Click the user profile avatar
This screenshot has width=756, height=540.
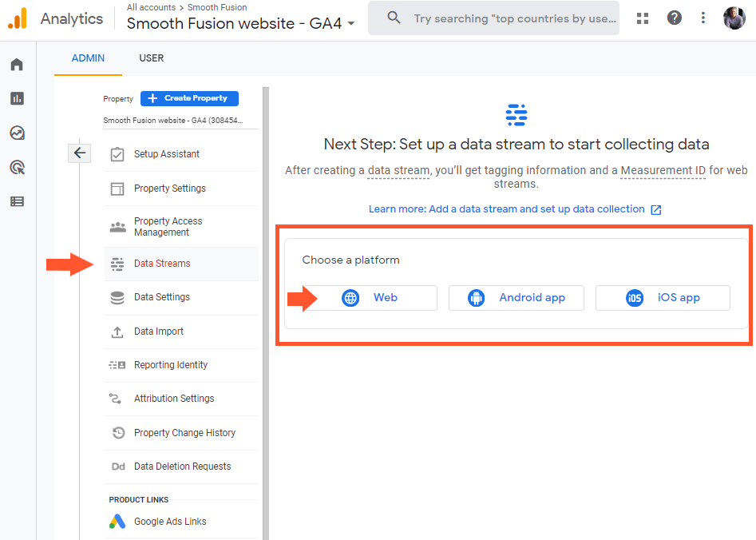pyautogui.click(x=734, y=18)
